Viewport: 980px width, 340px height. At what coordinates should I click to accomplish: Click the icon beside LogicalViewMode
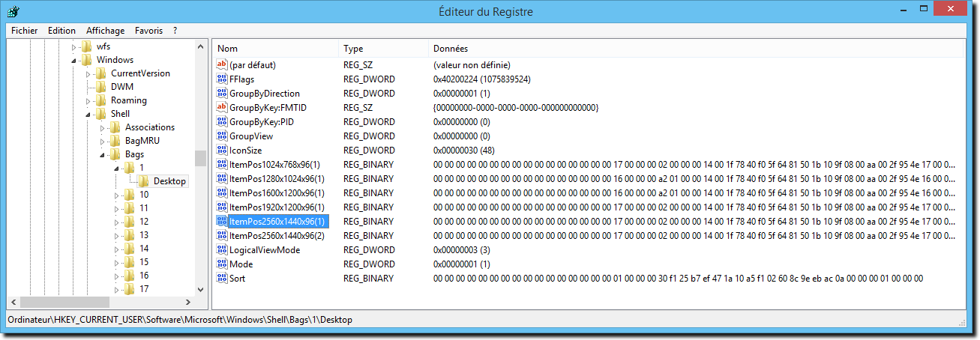222,250
